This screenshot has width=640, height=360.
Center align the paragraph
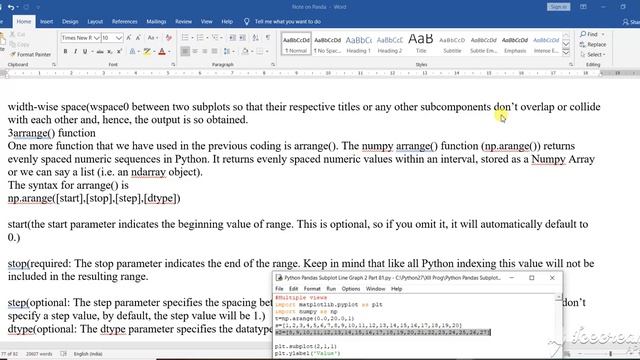tap(195, 51)
